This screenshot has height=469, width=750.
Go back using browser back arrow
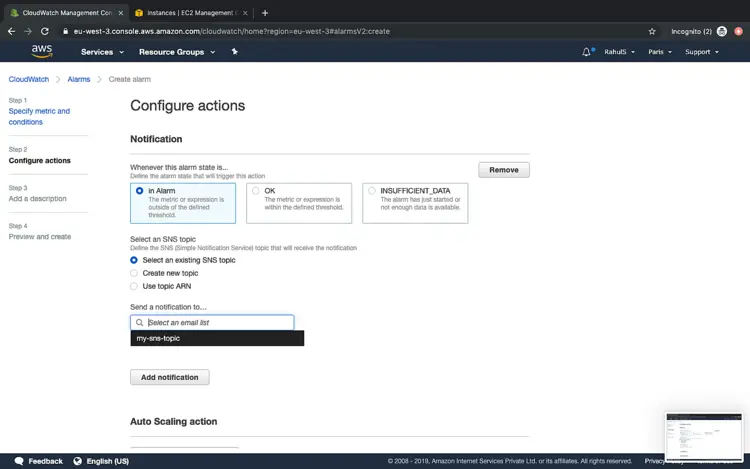[x=11, y=31]
